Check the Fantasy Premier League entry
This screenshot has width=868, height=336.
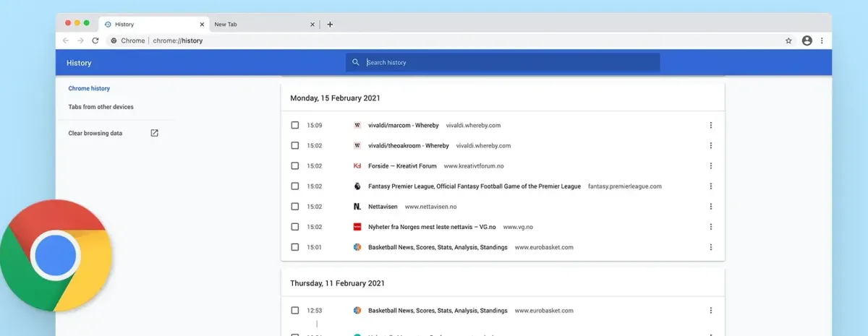295,186
